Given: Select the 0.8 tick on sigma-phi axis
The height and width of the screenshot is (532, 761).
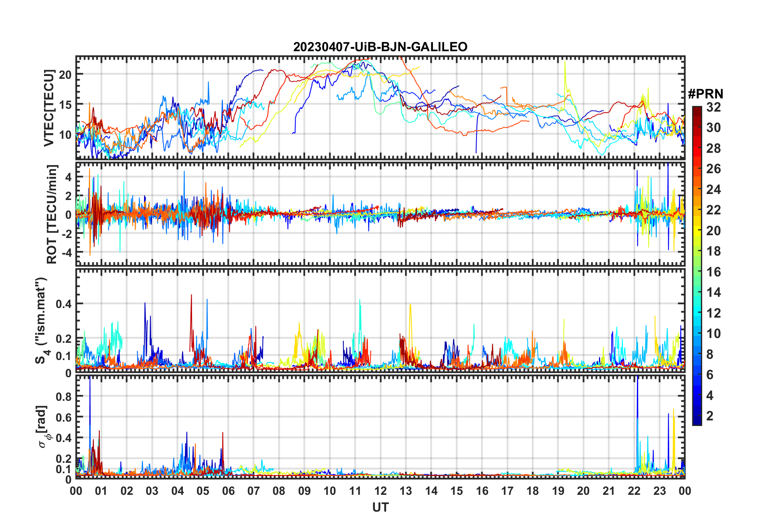Looking at the screenshot, I should 64,396.
